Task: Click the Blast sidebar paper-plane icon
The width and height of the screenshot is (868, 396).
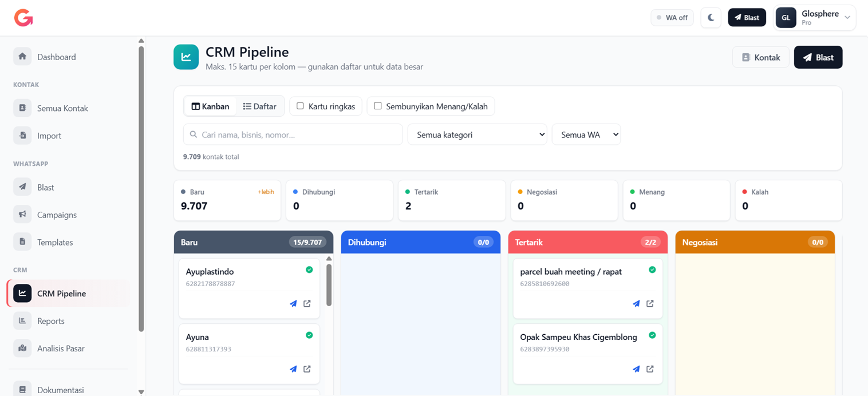Action: (x=22, y=187)
